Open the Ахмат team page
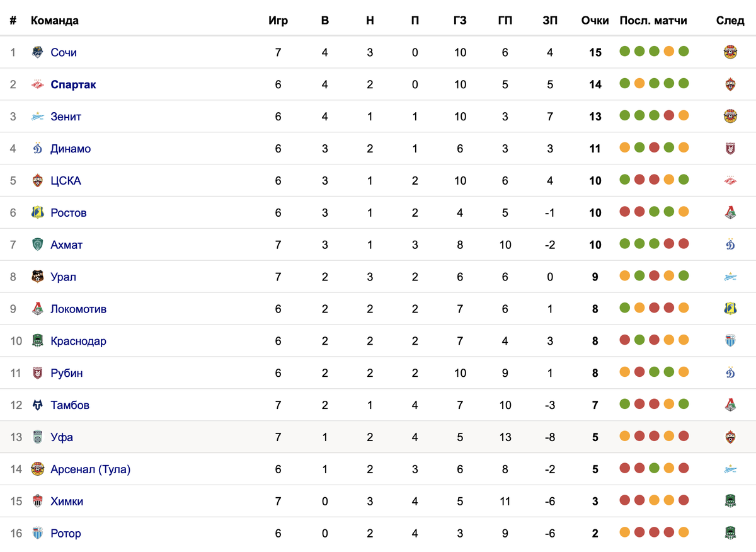The width and height of the screenshot is (756, 552). click(66, 245)
